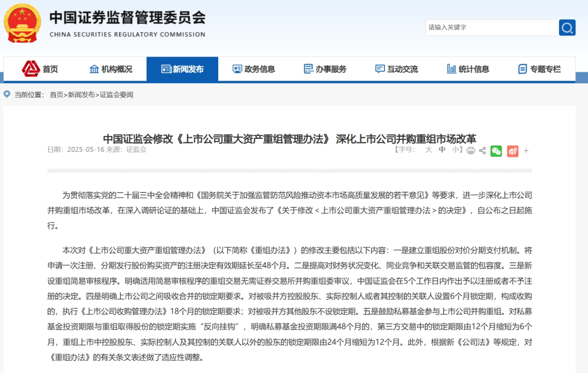Open the 统计信息 menu item

pos(468,69)
